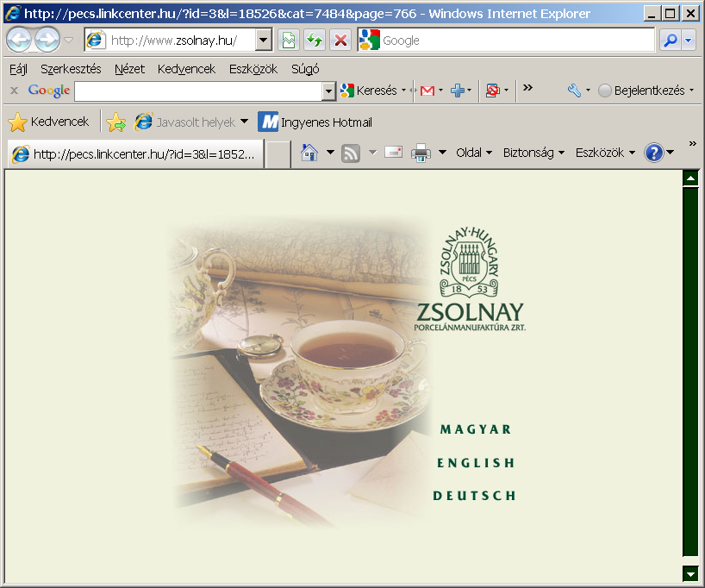
Task: Click the Internet Explorer title bar icon
Action: tap(13, 13)
